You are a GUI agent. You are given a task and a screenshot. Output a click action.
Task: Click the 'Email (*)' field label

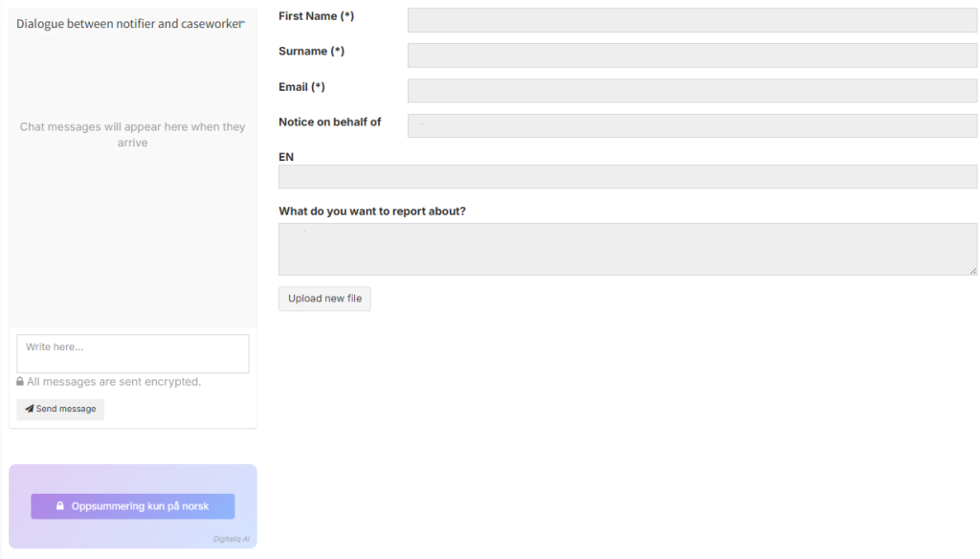point(301,87)
